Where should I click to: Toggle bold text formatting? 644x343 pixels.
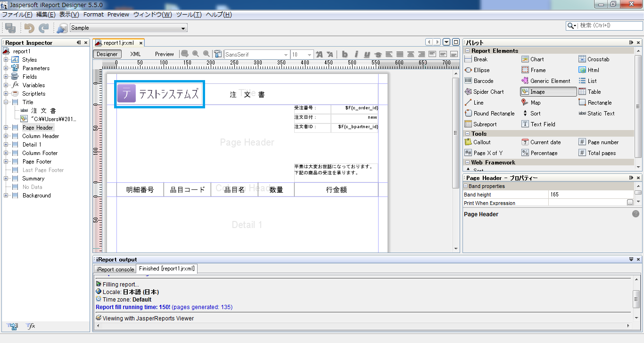click(345, 54)
